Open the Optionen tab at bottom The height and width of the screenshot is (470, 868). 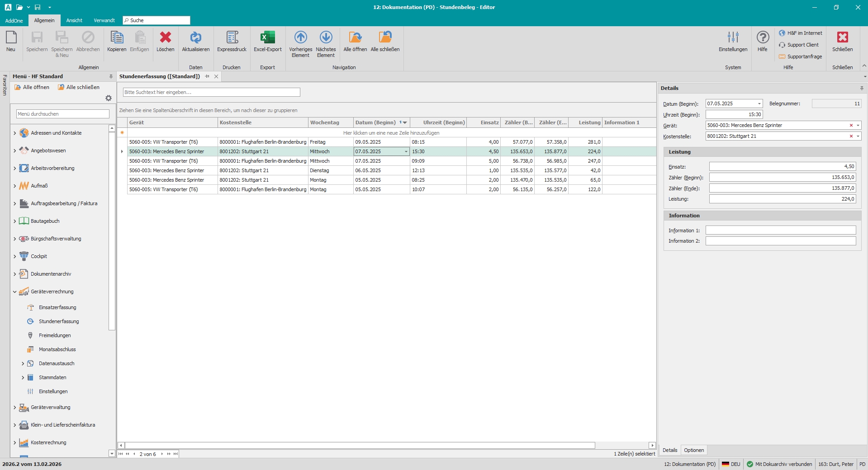point(693,450)
